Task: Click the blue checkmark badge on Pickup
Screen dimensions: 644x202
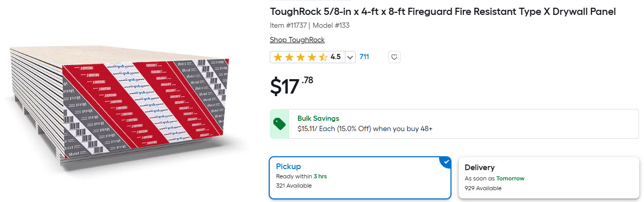Action: pos(446,162)
